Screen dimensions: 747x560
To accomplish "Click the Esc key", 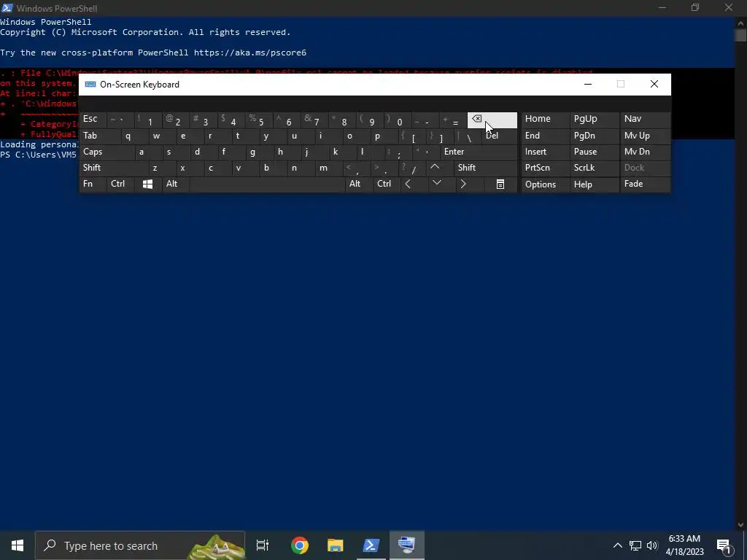I will point(93,120).
